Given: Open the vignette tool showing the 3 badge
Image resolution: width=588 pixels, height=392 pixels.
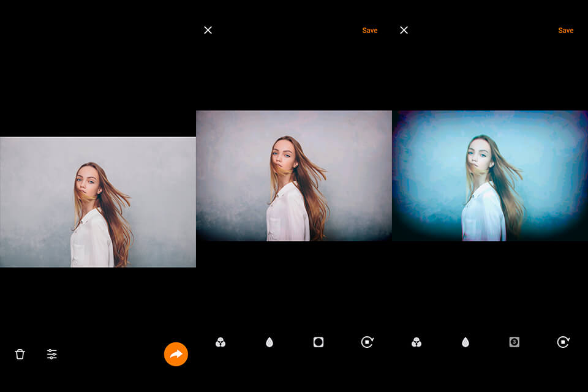Looking at the screenshot, I should click(x=513, y=342).
